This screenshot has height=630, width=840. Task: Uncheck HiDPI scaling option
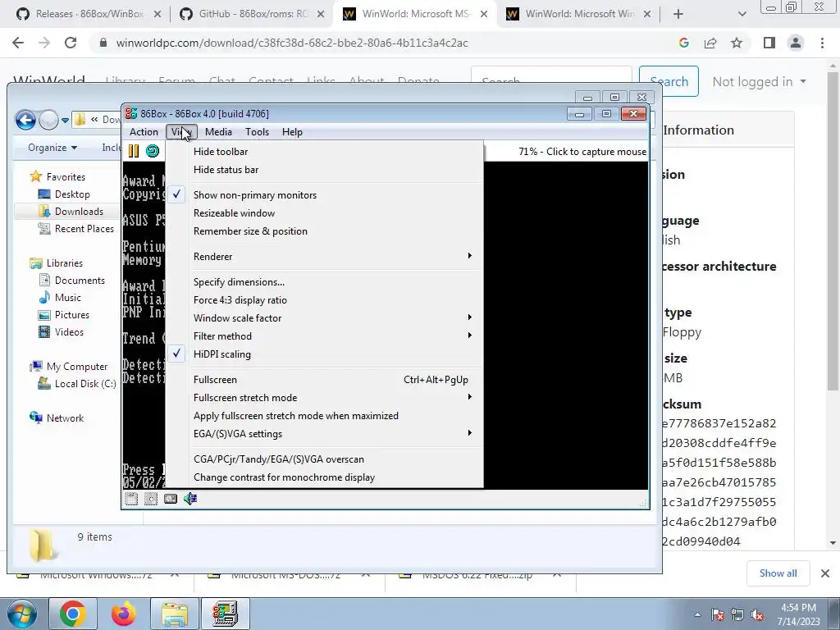325,354
